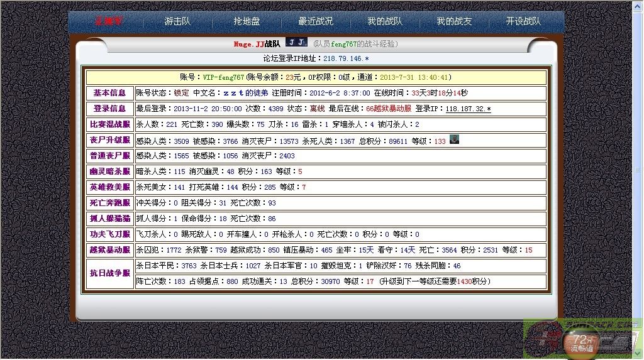Switch to the 抢地盘 tab
644x360 pixels.
click(x=247, y=21)
